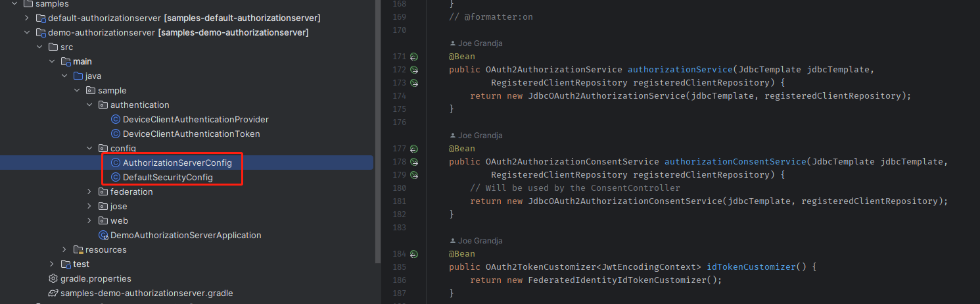Select gradle.properties in project tree
Screen dimensions: 980x304
point(96,278)
